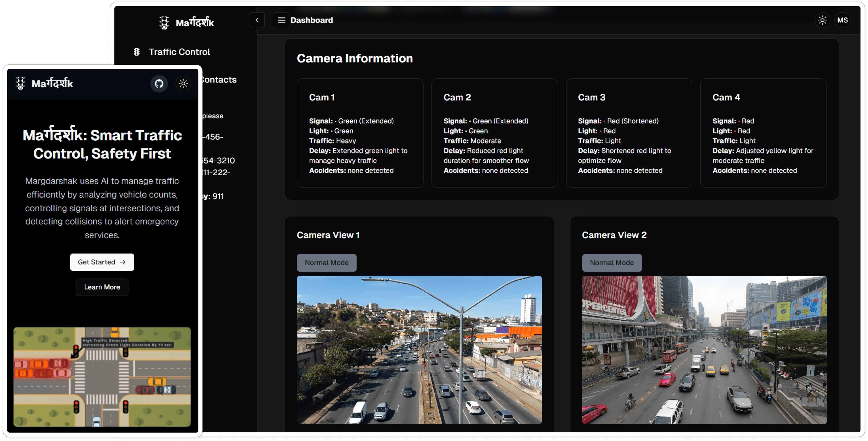The height and width of the screenshot is (441, 868).
Task: Select Traffic Control in dashboard sidebar
Action: tap(179, 52)
